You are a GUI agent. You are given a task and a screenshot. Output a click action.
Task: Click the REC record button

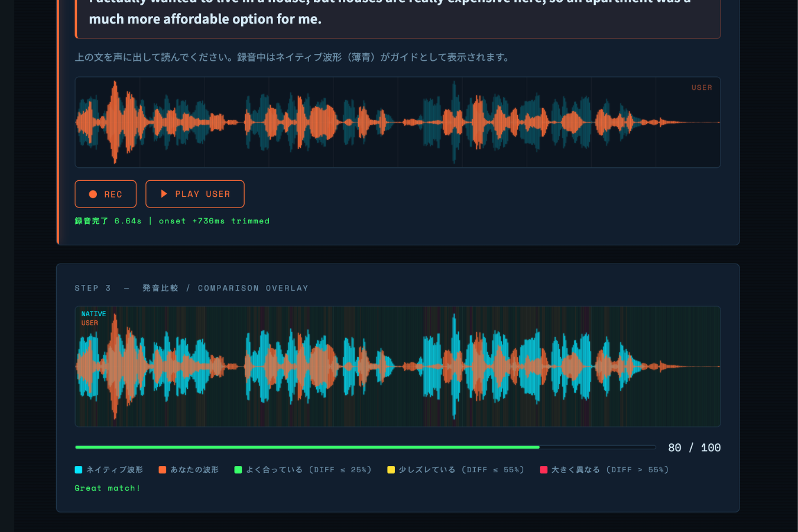(105, 194)
